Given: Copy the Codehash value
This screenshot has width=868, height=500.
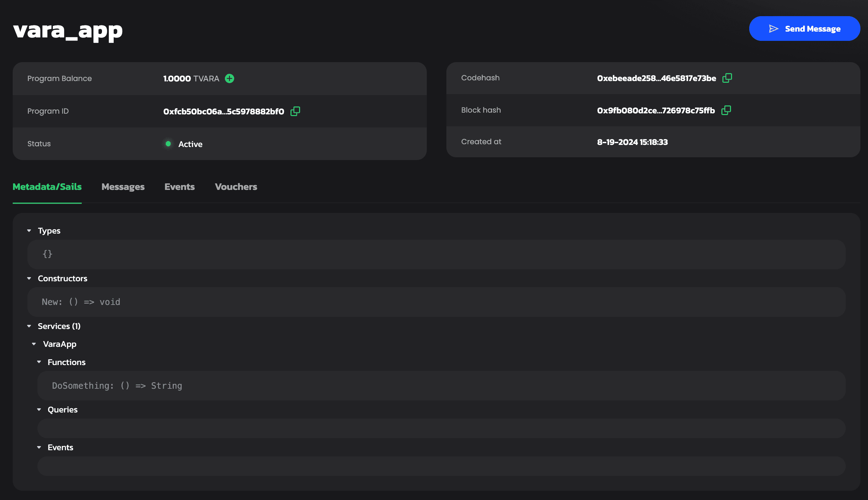Looking at the screenshot, I should [x=728, y=78].
